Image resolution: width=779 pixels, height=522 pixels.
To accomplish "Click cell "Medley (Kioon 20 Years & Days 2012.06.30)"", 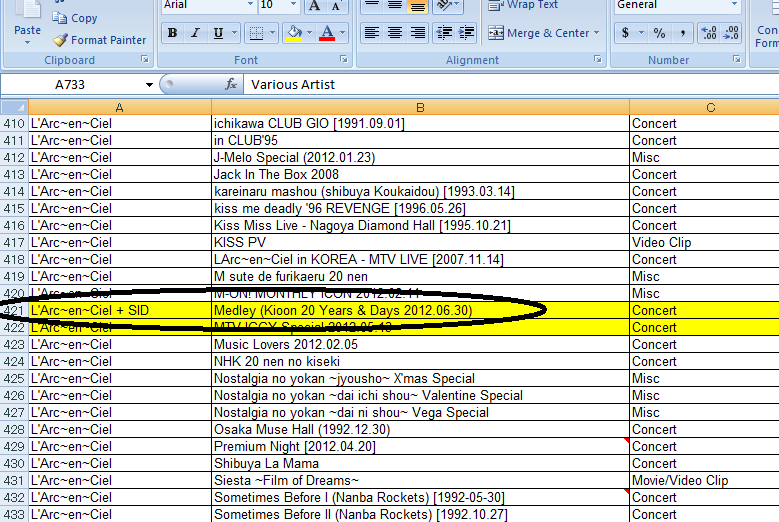I will [x=420, y=310].
